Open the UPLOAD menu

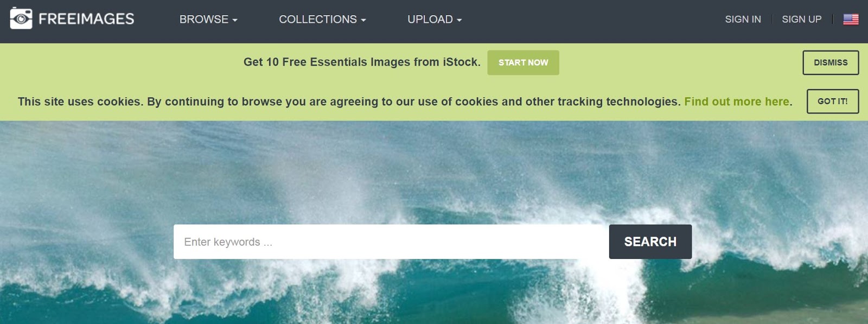pos(435,20)
